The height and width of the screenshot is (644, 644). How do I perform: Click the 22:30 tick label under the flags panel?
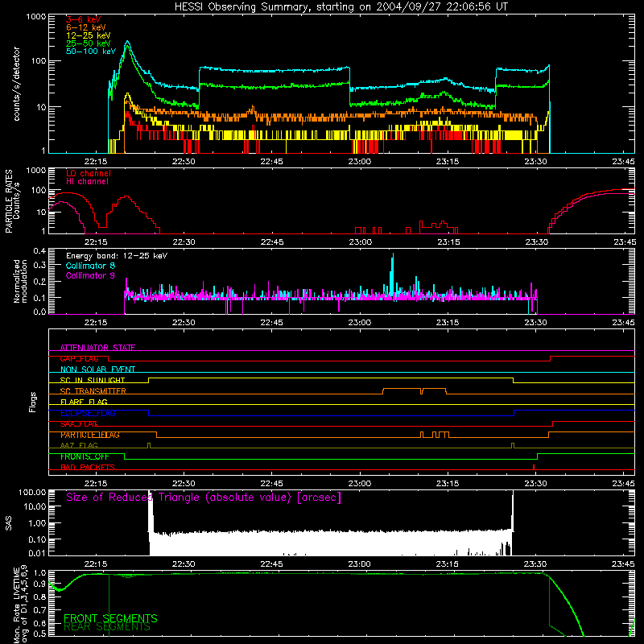pos(184,484)
